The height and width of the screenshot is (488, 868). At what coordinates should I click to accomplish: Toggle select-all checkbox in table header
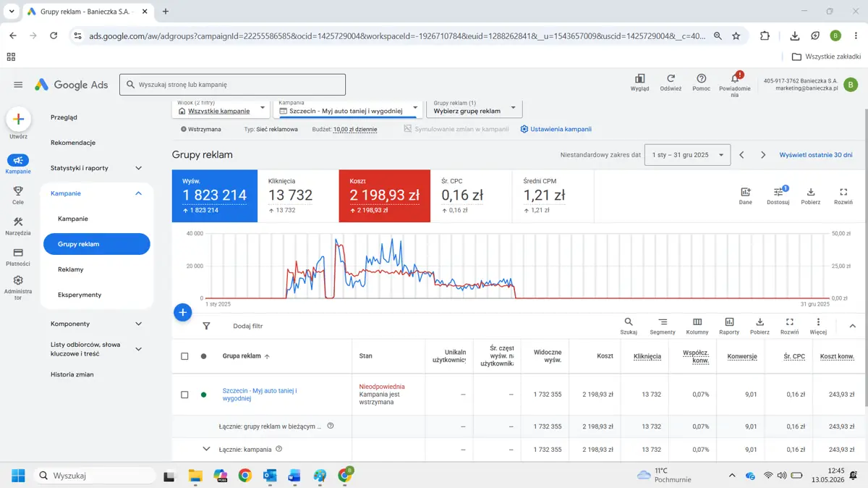tap(184, 356)
